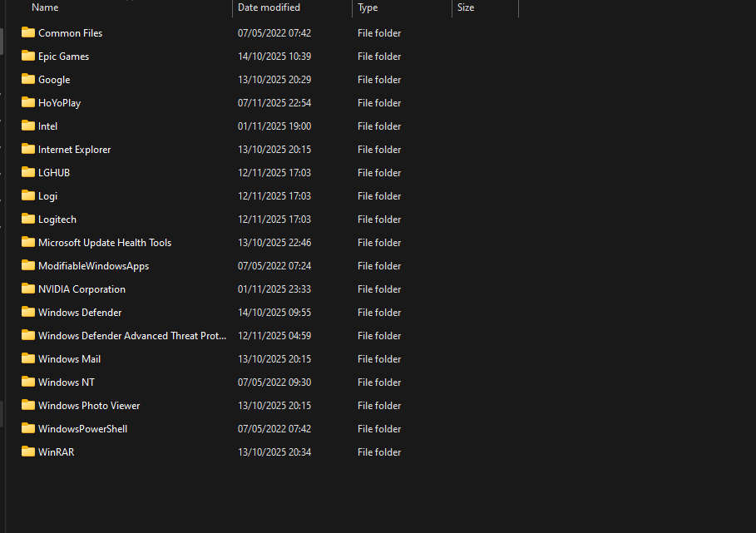The image size is (756, 533).
Task: Select the HoYoPlay folder icon
Action: point(28,102)
